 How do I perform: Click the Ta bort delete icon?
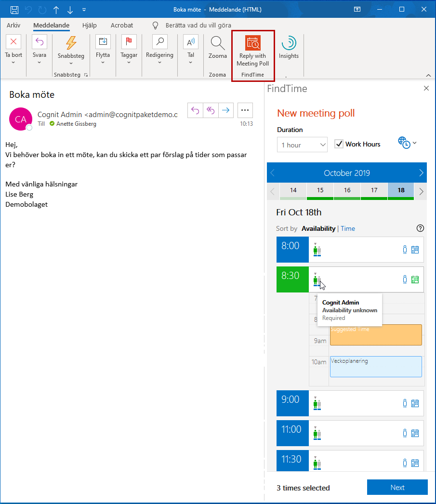tap(13, 42)
